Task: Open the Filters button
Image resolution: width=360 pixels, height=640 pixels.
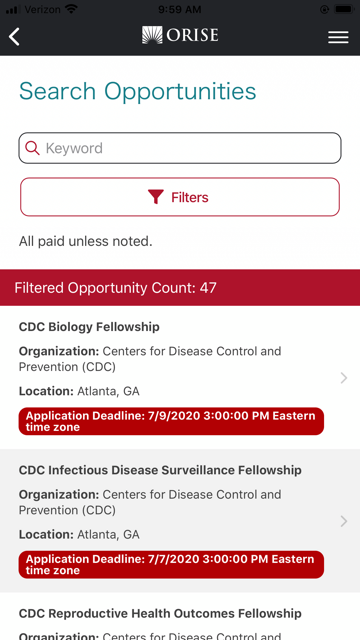Action: [180, 197]
